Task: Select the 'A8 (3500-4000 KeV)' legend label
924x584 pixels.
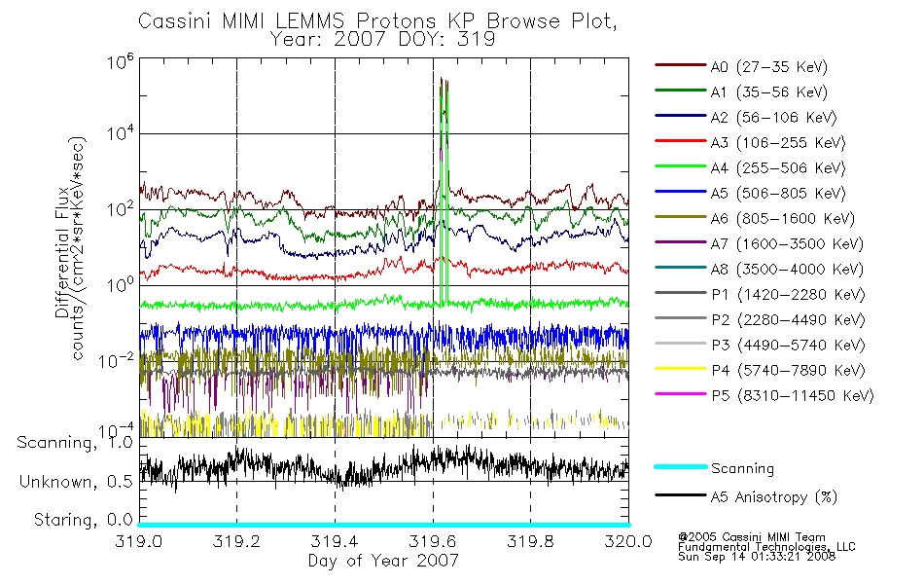Action: [x=787, y=269]
